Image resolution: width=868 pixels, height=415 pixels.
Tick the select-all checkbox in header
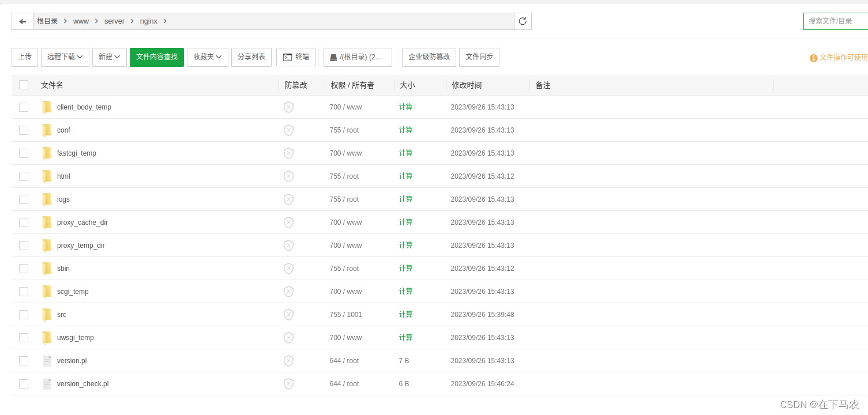tap(24, 85)
